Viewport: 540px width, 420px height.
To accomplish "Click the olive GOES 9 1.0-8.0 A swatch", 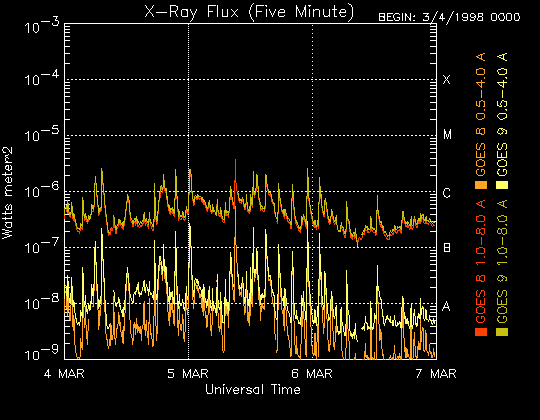I will coord(502,332).
